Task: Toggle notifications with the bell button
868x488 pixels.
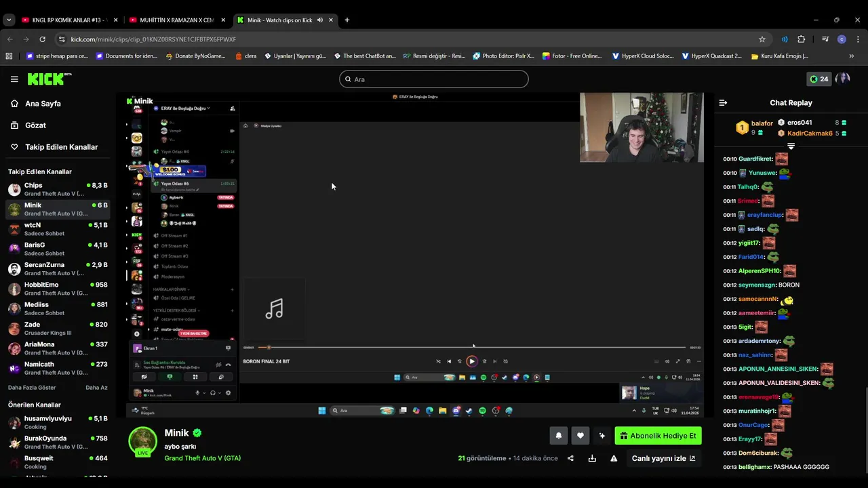Action: click(x=559, y=436)
